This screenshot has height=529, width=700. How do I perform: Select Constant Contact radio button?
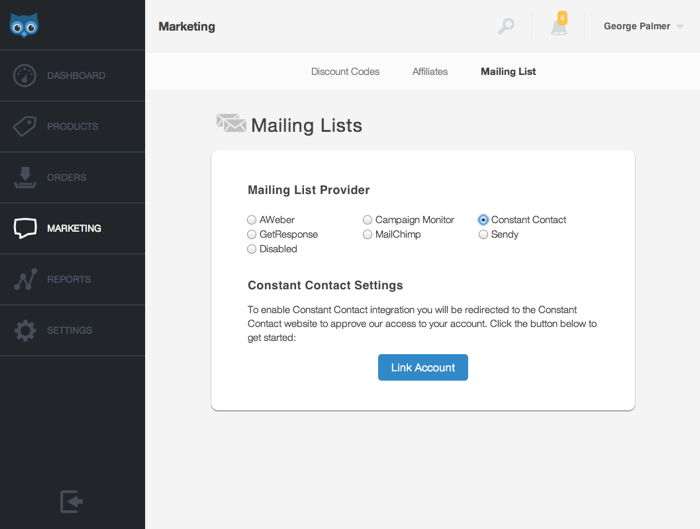pyautogui.click(x=483, y=220)
